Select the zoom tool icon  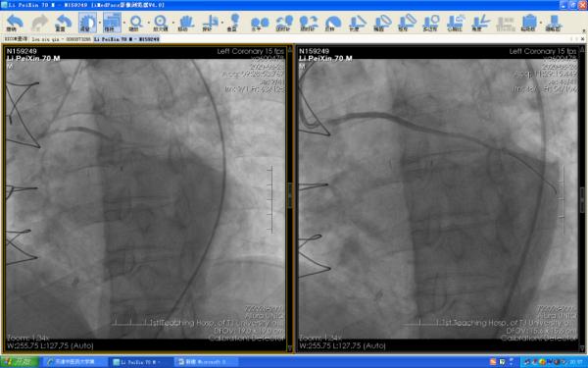coord(135,23)
